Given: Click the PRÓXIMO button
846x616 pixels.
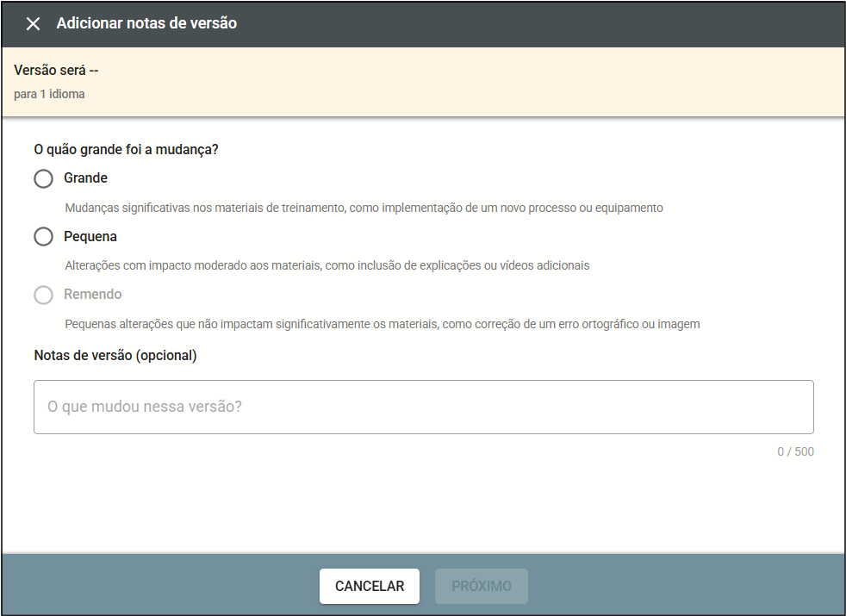Looking at the screenshot, I should click(x=482, y=586).
